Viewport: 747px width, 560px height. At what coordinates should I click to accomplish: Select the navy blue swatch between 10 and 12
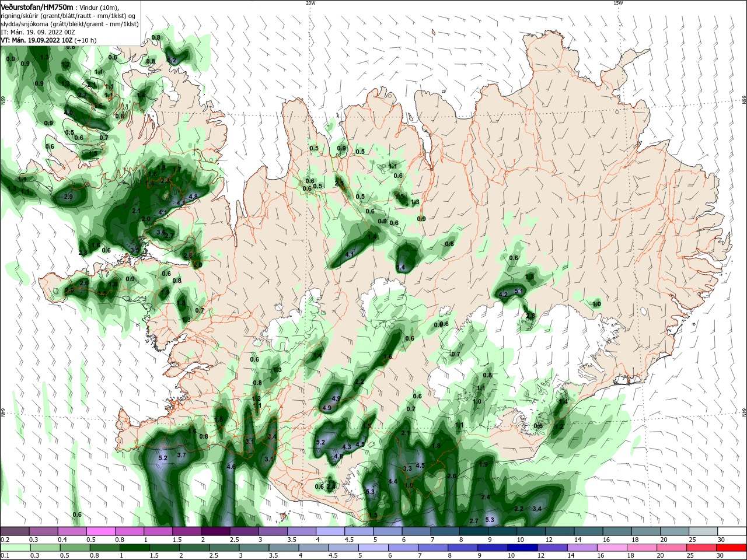[x=522, y=548]
